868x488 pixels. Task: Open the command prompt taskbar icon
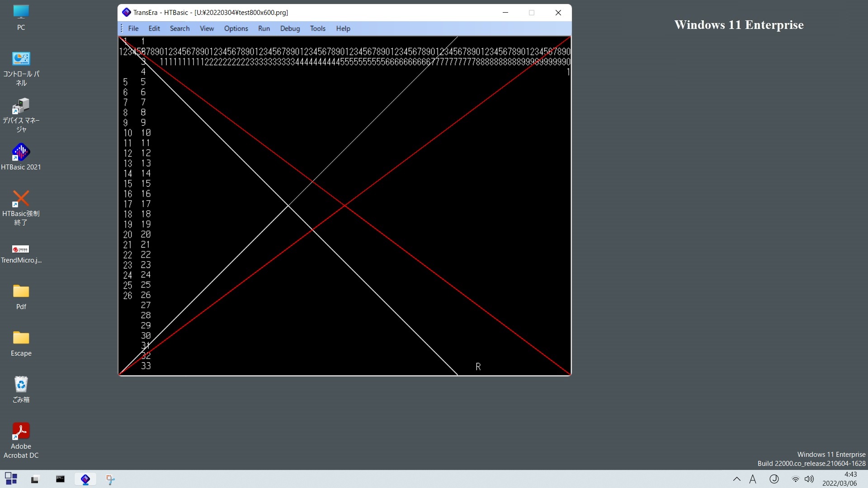pos(60,479)
